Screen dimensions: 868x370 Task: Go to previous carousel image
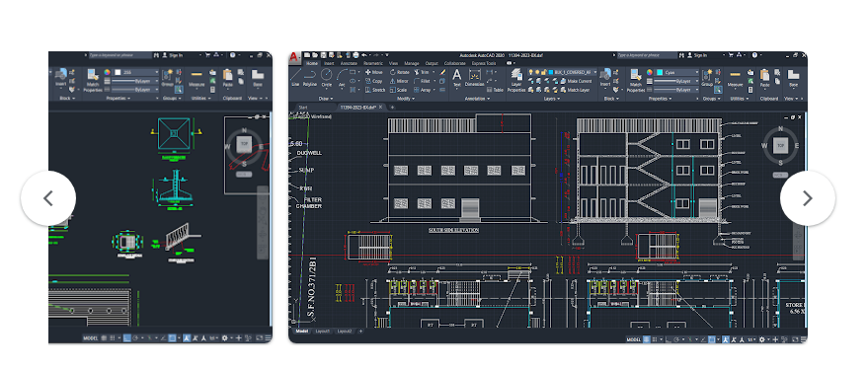pos(48,198)
